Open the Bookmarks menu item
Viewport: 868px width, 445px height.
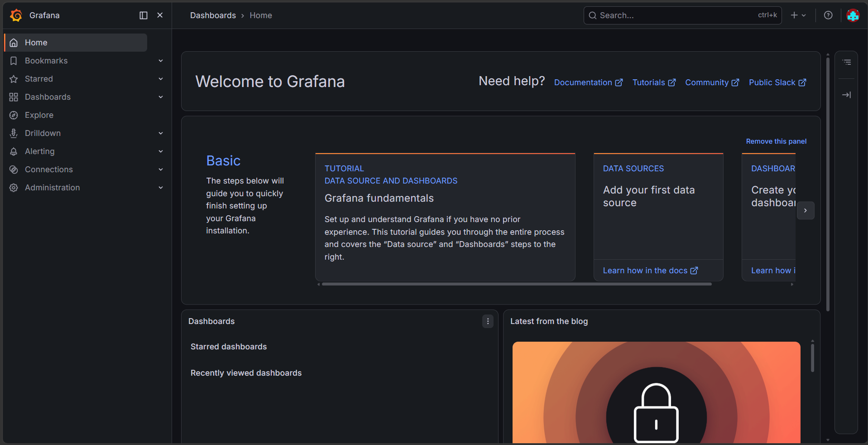pyautogui.click(x=46, y=61)
